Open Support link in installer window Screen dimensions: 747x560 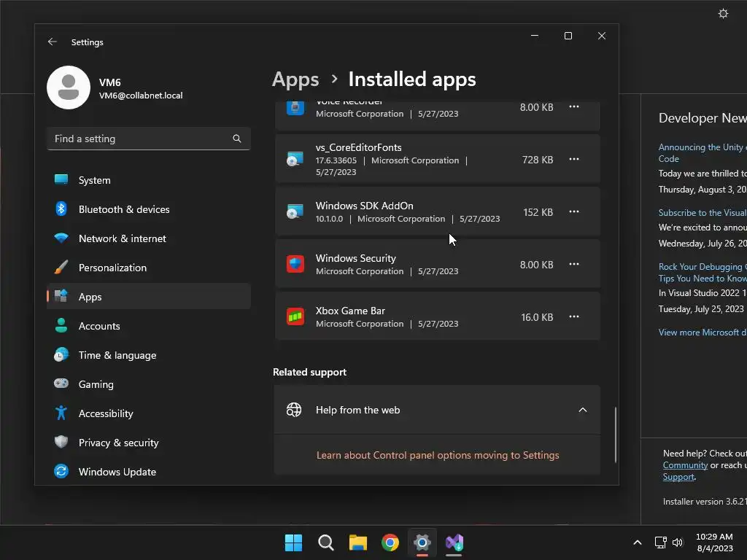[678, 477]
